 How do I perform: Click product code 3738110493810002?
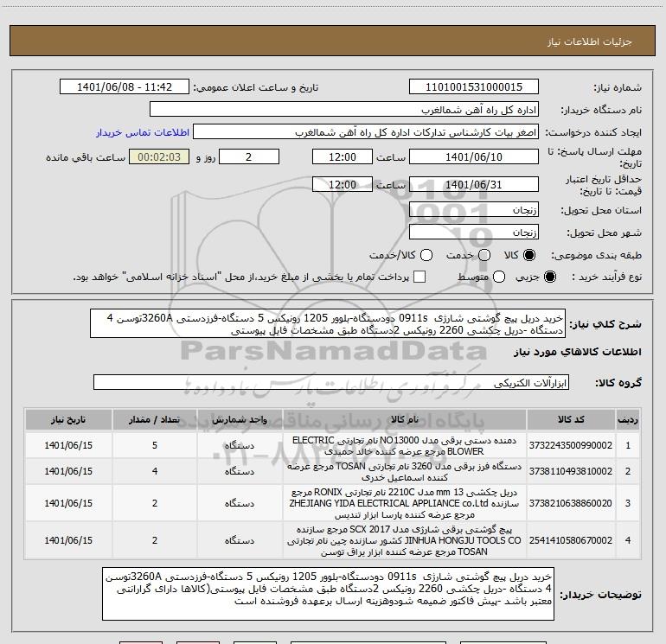[x=571, y=471]
